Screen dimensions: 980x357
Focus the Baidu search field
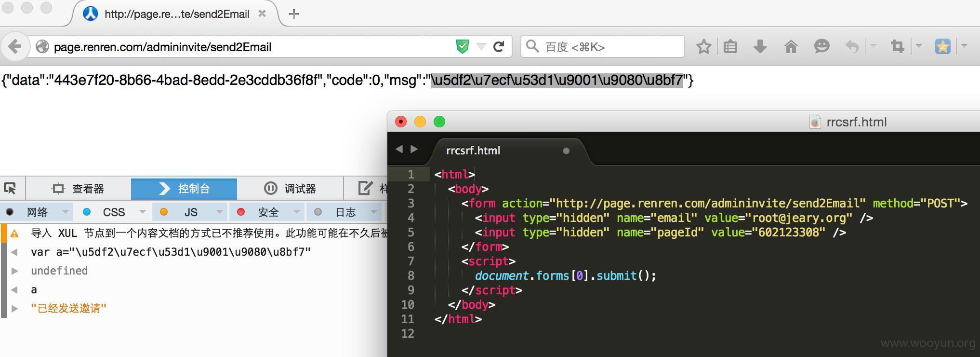pyautogui.click(x=602, y=47)
